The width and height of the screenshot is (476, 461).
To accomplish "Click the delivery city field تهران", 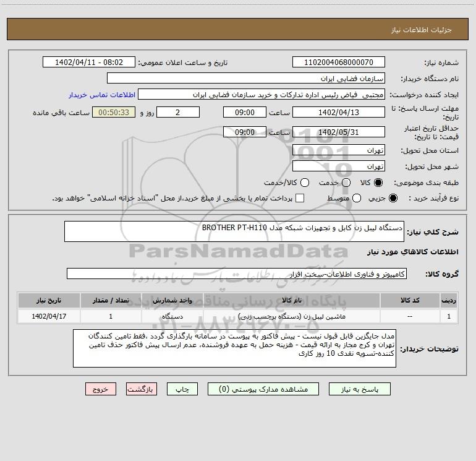I will 339,166.
